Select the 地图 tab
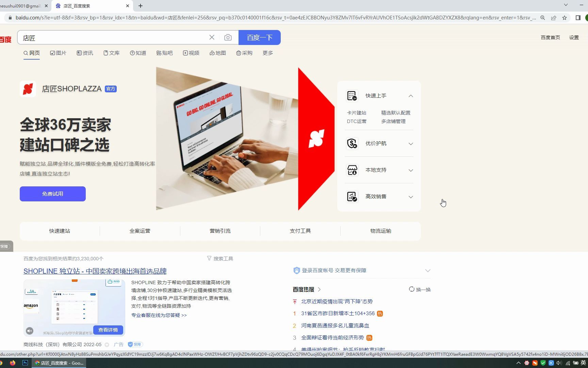Viewport: 588px width, 368px height. [x=218, y=53]
